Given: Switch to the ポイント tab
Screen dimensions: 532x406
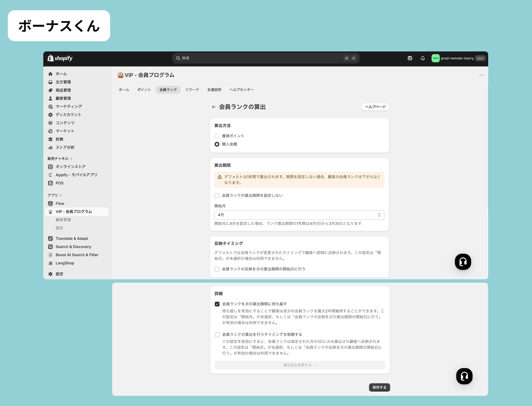Looking at the screenshot, I should coord(144,90).
